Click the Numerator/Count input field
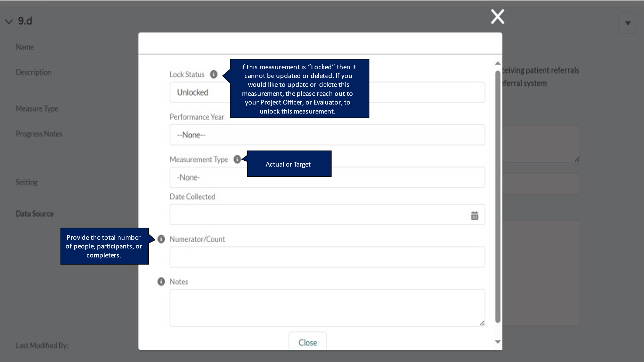644x362 pixels. 327,257
